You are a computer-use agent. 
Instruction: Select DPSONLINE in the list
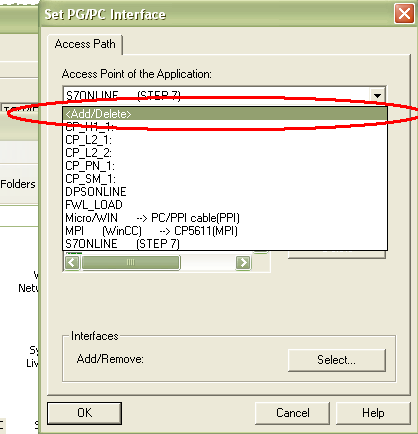pos(225,192)
